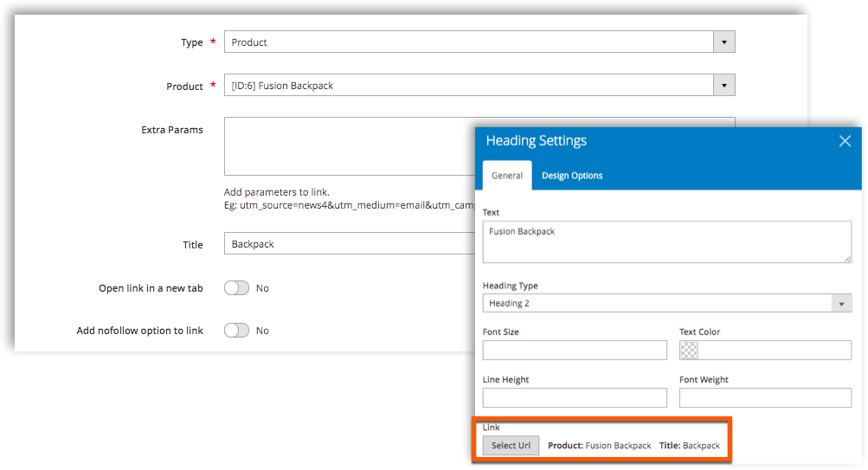868x470 pixels.
Task: Click the Product: Fusion Backpack link text
Action: click(x=600, y=446)
